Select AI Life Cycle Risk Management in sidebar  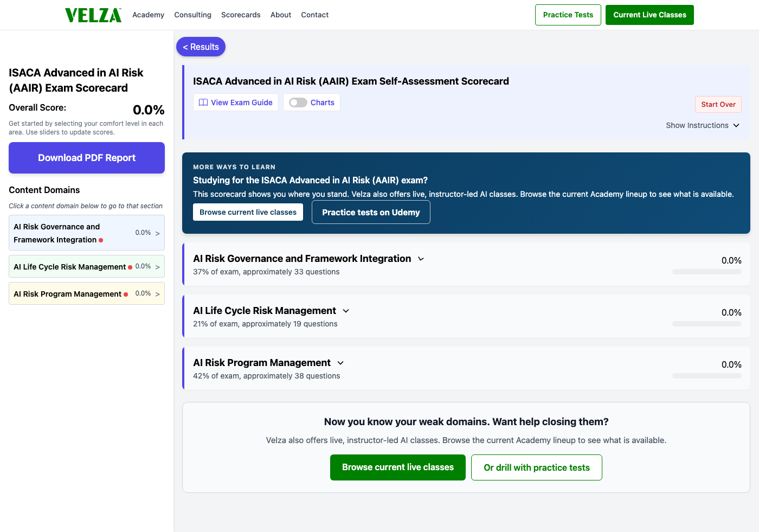click(x=87, y=266)
